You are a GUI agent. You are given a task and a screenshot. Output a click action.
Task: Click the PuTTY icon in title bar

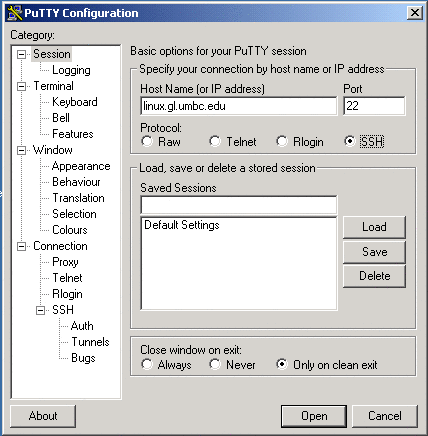pyautogui.click(x=15, y=13)
